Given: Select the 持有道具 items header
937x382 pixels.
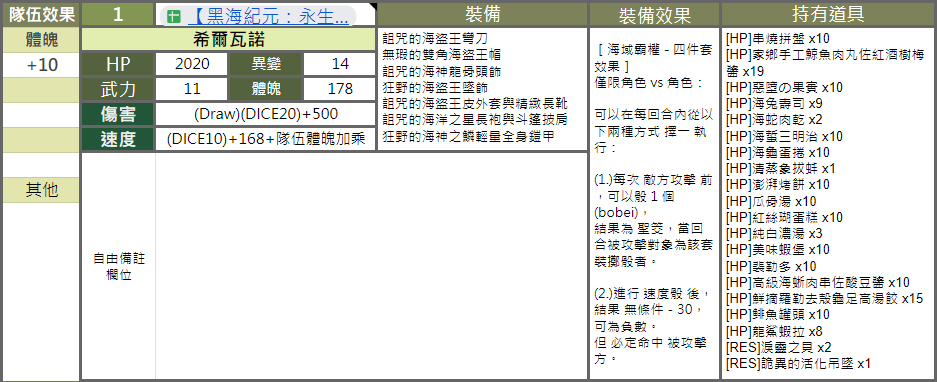Looking at the screenshot, I should point(828,14).
